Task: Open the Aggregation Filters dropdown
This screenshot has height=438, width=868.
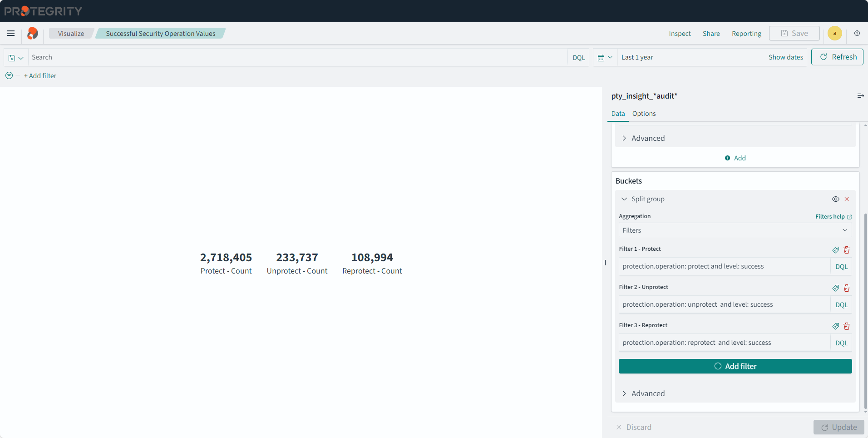Action: tap(735, 230)
